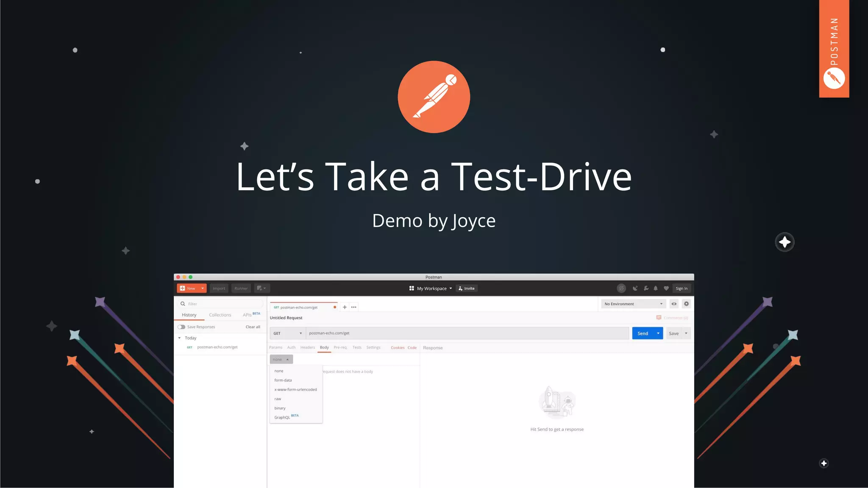Choose GraphQL beta body type

296,417
